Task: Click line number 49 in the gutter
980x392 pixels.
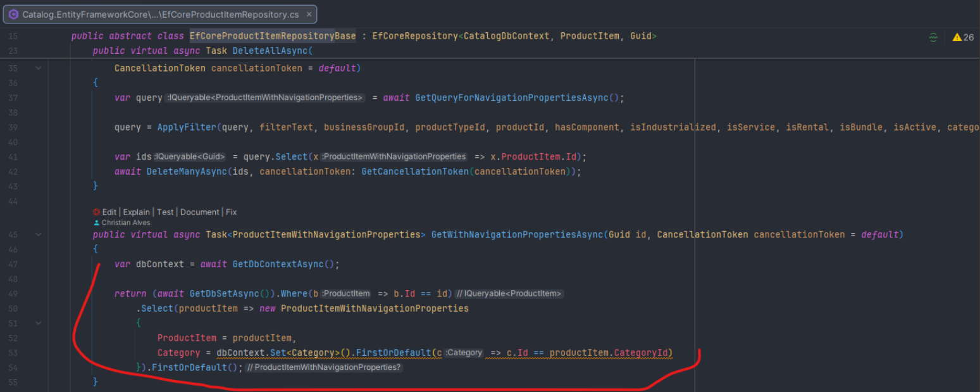Action: coord(13,294)
